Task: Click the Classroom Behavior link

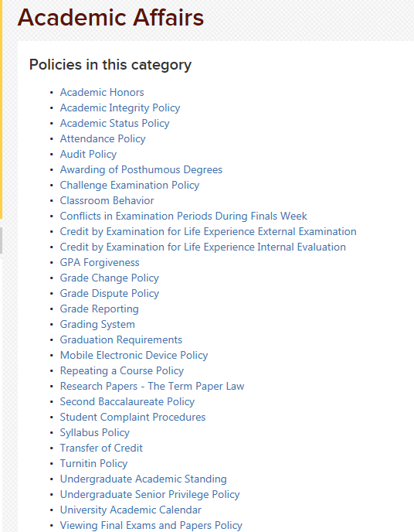Action: pos(107,200)
